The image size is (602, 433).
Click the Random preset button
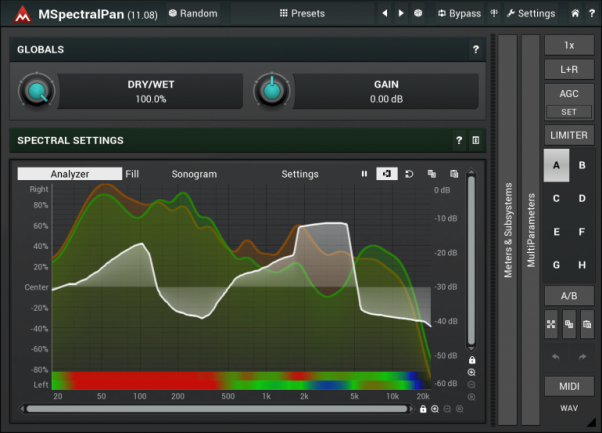coord(193,13)
